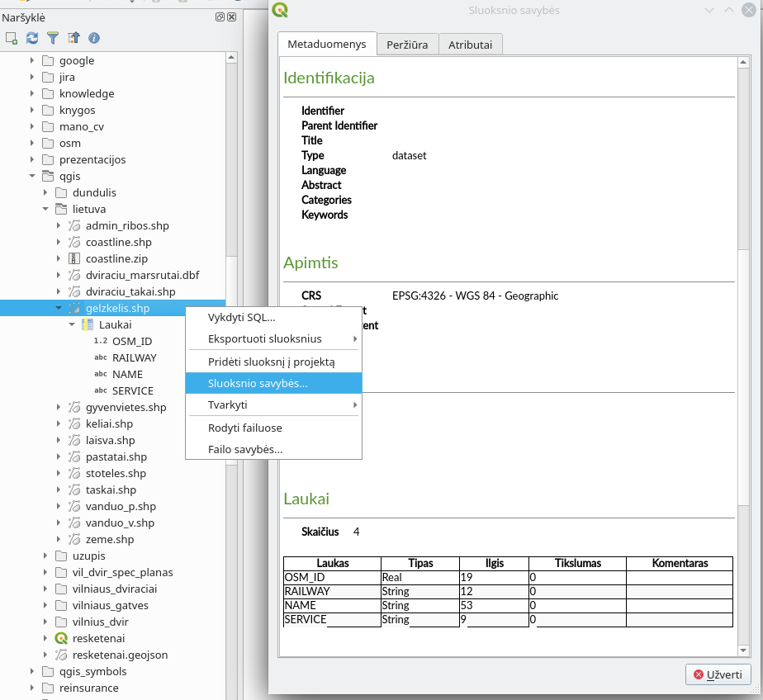Click the Laukai fields table icon
763x700 pixels.
pos(88,324)
